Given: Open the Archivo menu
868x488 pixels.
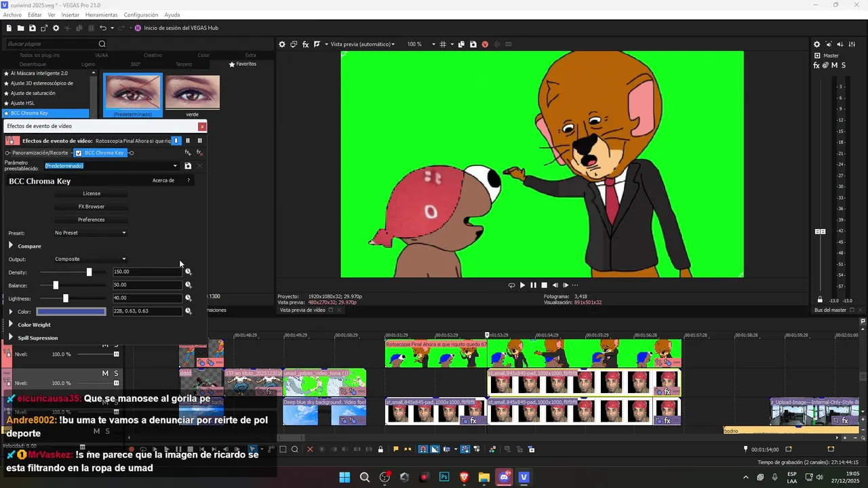Looking at the screenshot, I should pos(12,14).
